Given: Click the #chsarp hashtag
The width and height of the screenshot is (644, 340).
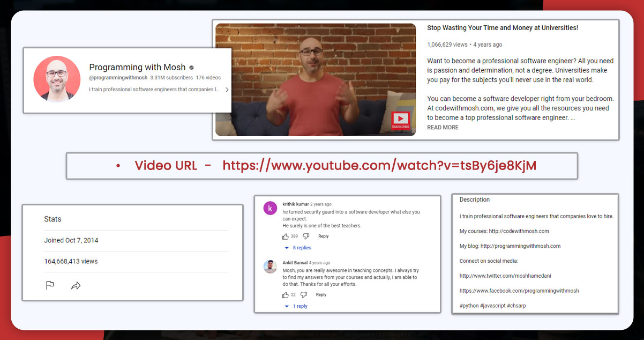Looking at the screenshot, I should point(516,306).
